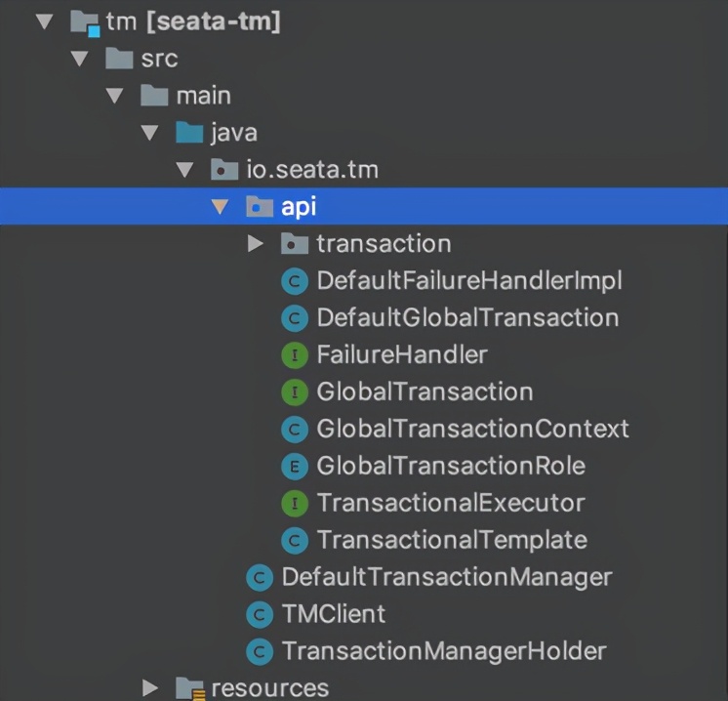The width and height of the screenshot is (728, 701).
Task: Expand the transaction package arrow
Action: [x=255, y=243]
